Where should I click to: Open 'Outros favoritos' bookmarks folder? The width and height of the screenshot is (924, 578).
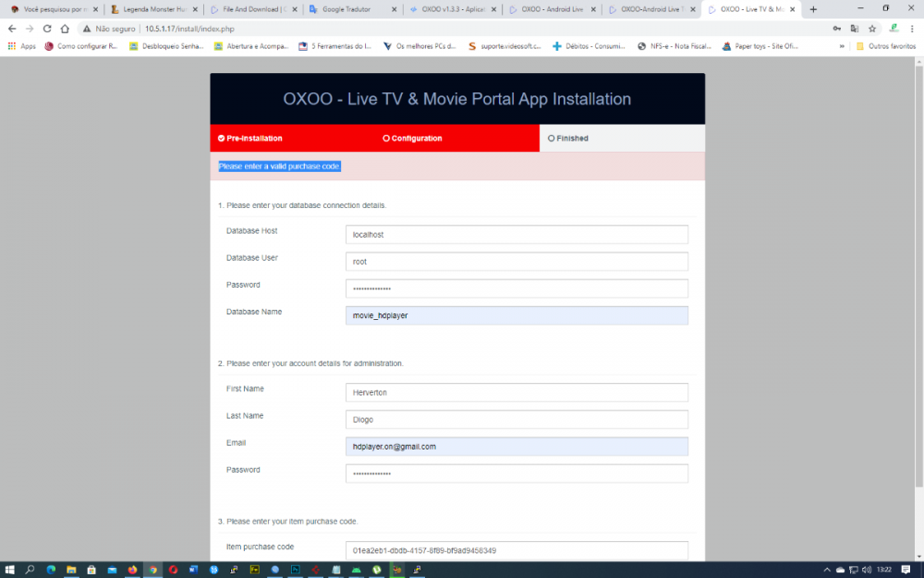point(886,46)
